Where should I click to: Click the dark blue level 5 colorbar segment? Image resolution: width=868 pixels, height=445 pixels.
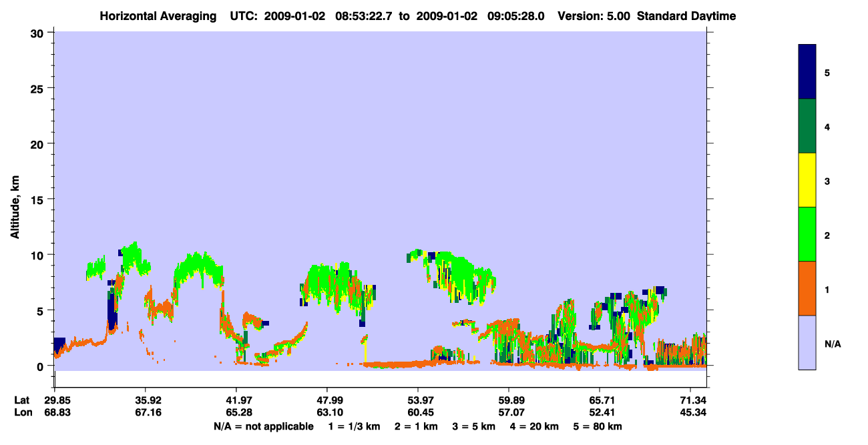coord(807,72)
